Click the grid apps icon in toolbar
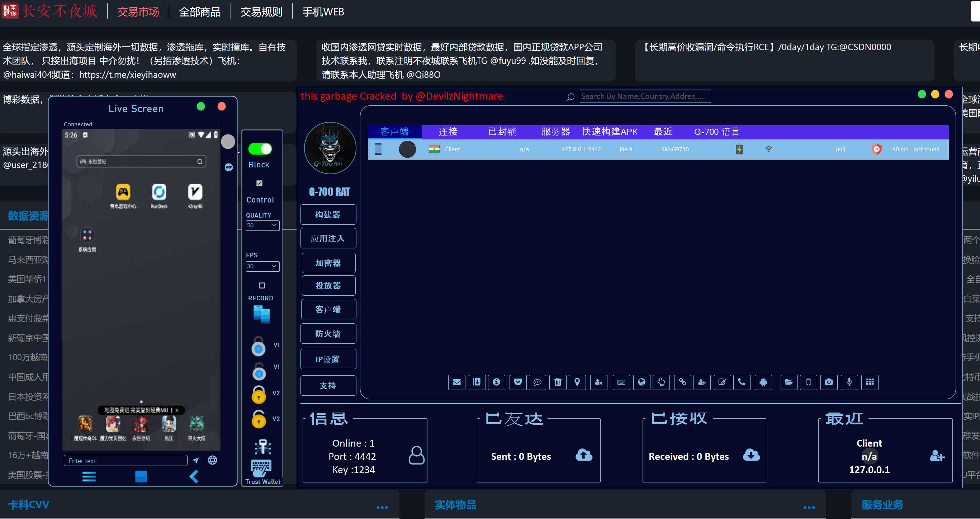The width and height of the screenshot is (980, 519). pos(870,382)
